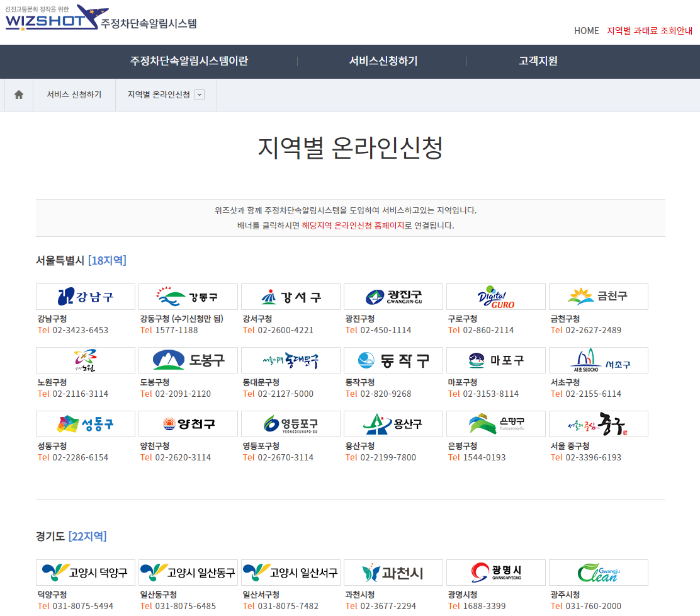Click the home icon in the breadcrumb
This screenshot has height=616, width=700.
[18, 94]
